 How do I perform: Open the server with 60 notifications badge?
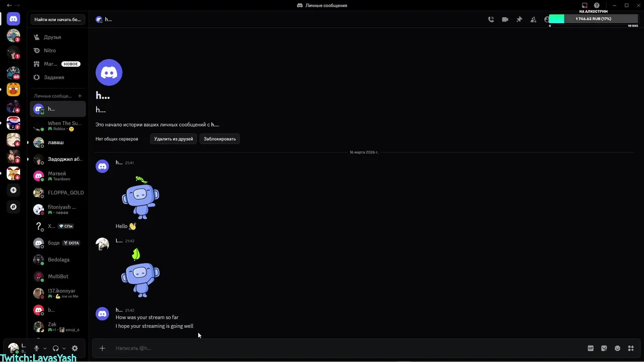(x=14, y=72)
